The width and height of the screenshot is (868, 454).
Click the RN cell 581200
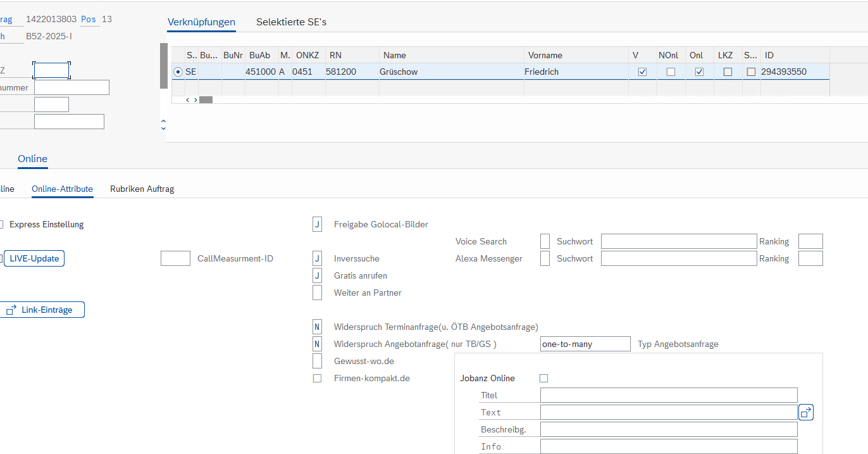(352, 72)
